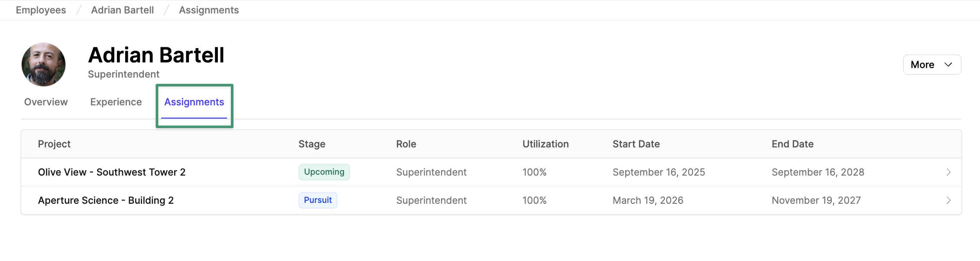Click the Stage column header
The image size is (980, 261).
312,144
